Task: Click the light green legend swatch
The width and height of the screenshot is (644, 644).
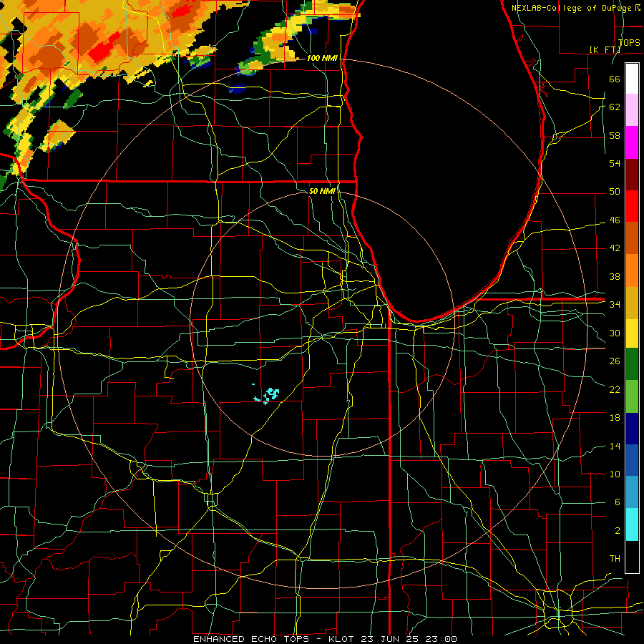Action: point(632,396)
